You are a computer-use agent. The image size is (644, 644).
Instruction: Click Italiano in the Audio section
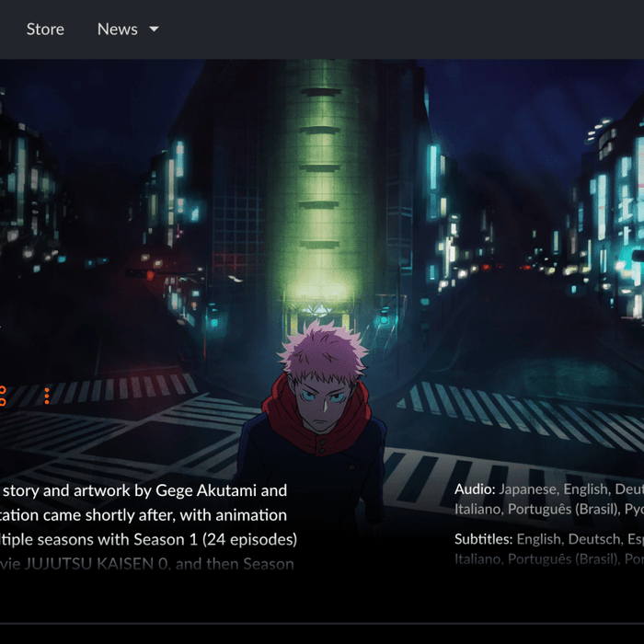475,509
